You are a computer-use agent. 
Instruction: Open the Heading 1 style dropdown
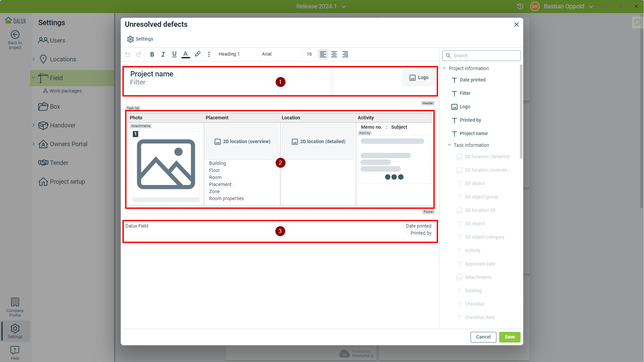[x=236, y=54]
